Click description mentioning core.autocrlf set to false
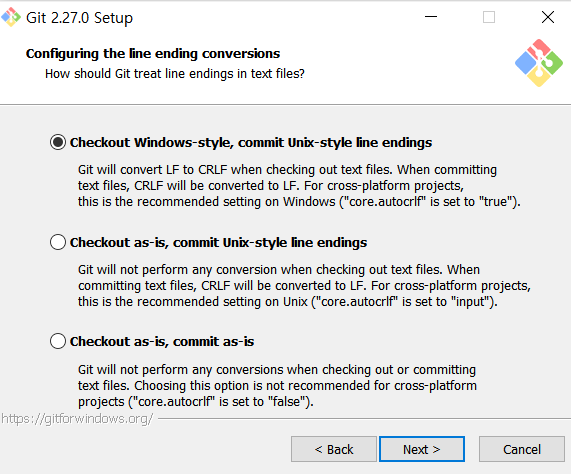Viewport: 571px width, 474px height. (277, 386)
